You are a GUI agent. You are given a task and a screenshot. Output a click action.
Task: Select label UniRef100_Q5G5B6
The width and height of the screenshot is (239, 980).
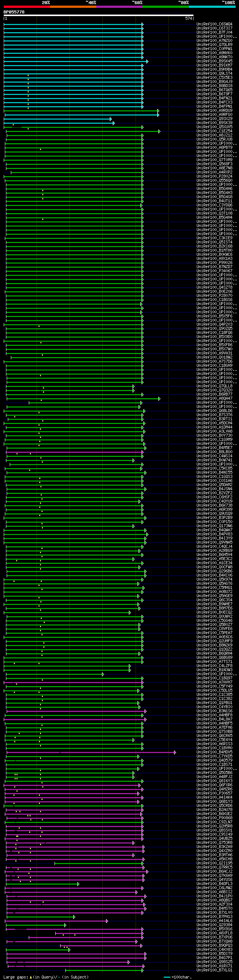[214, 772]
